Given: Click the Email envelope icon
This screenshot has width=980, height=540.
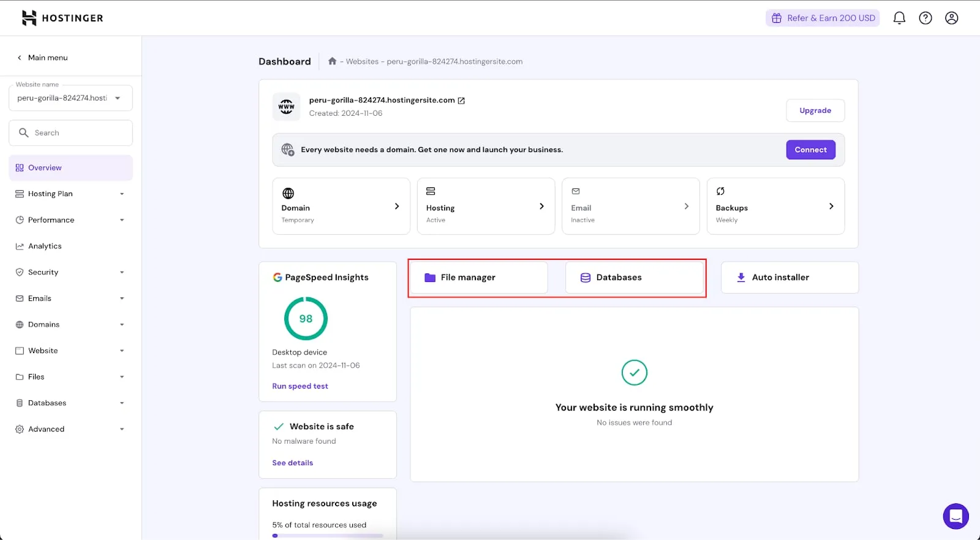Looking at the screenshot, I should coord(576,191).
